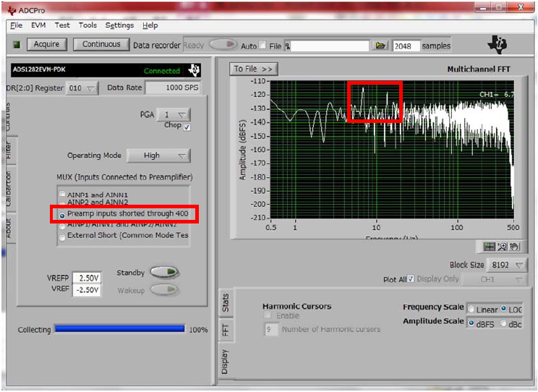The image size is (538, 392).
Task: Enable the Auto checkbox
Action: click(262, 45)
